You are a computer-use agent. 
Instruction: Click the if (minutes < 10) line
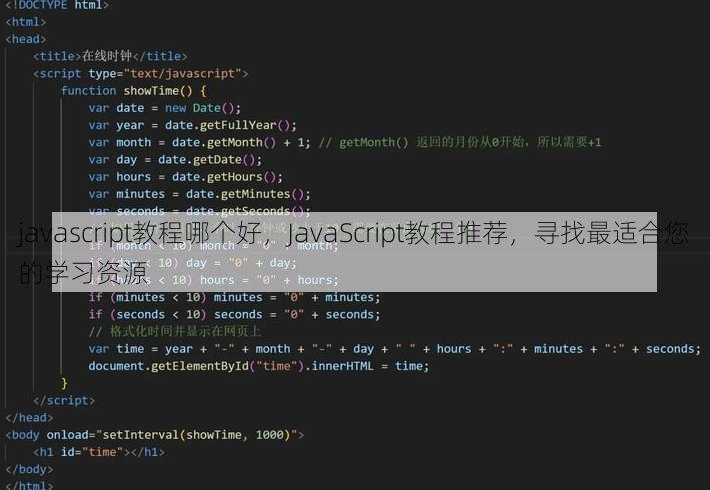click(x=235, y=297)
